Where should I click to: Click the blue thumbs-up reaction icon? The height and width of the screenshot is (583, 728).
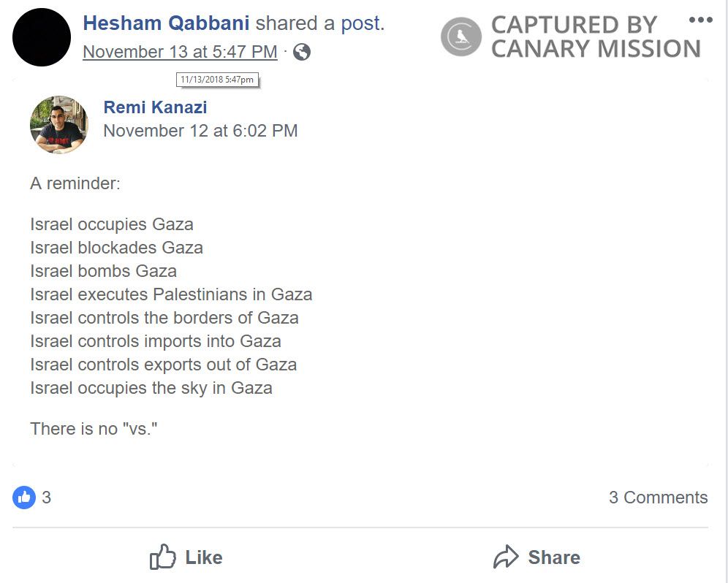coord(23,498)
